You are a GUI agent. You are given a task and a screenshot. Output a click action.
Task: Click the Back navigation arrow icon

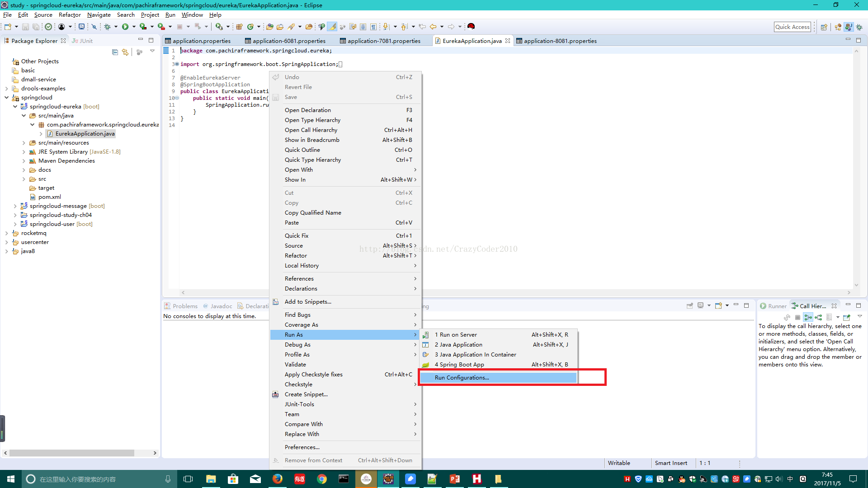(433, 27)
